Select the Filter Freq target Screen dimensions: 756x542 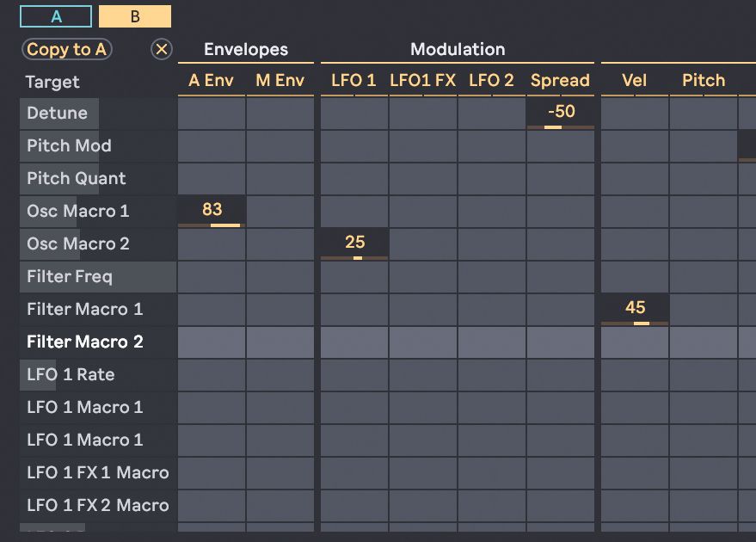point(70,276)
